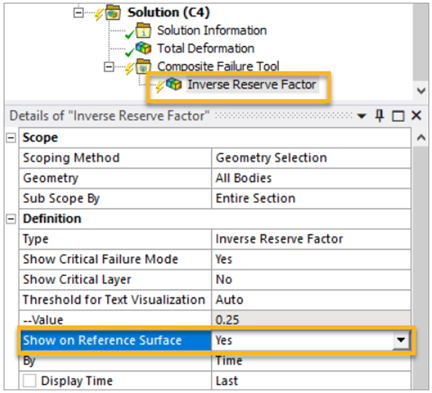Click the tree scrollbar down arrow

421,91
